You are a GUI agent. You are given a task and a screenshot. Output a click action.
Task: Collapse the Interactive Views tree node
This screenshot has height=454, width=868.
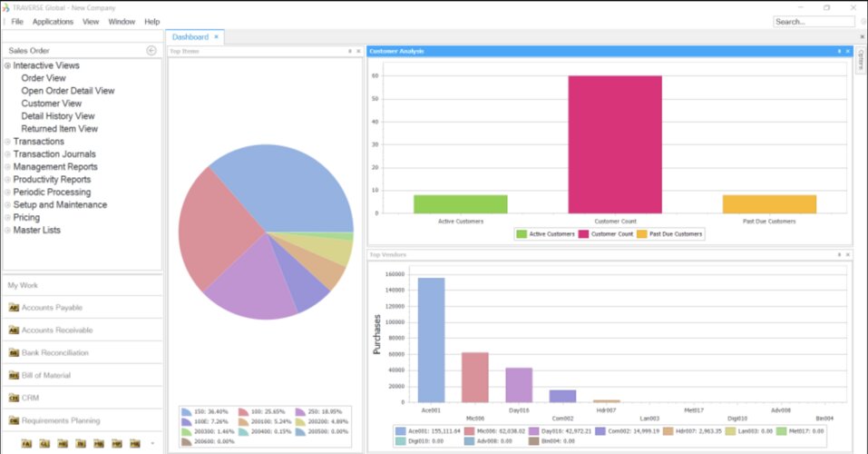click(x=8, y=65)
